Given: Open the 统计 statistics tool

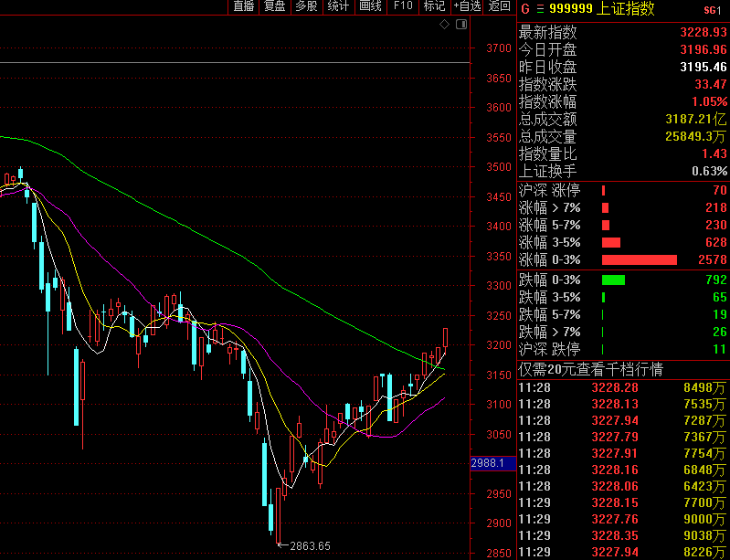Looking at the screenshot, I should (338, 6).
